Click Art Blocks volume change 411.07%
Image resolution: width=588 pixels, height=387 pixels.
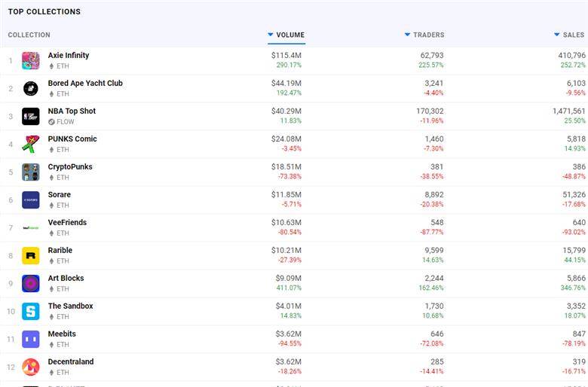click(x=289, y=288)
